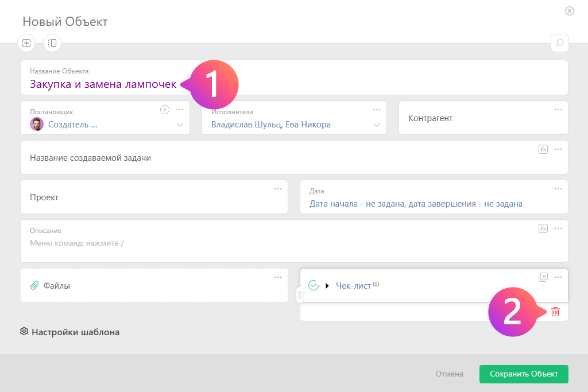This screenshot has height=392, width=588.
Task: Click the plus icon in Постановщик field
Action: pos(165,109)
